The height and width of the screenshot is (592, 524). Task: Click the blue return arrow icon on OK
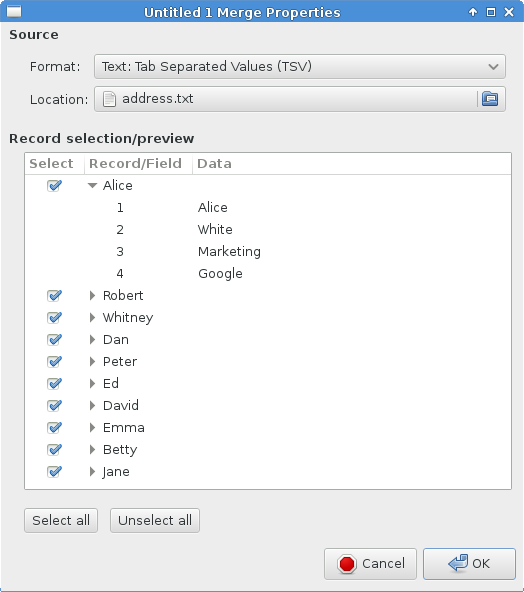[x=458, y=563]
